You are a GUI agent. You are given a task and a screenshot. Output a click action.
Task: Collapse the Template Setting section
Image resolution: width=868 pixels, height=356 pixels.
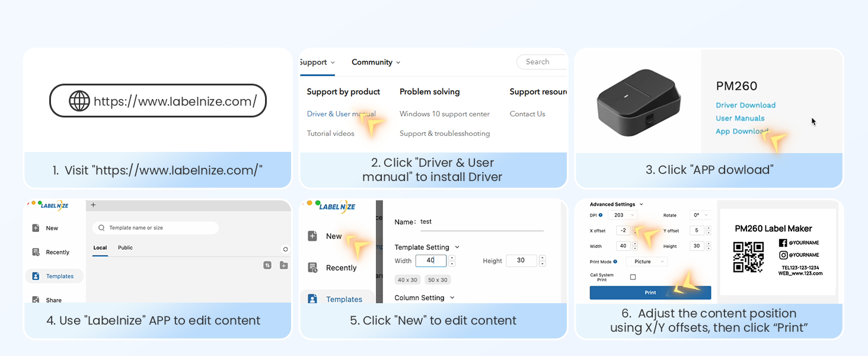[457, 247]
